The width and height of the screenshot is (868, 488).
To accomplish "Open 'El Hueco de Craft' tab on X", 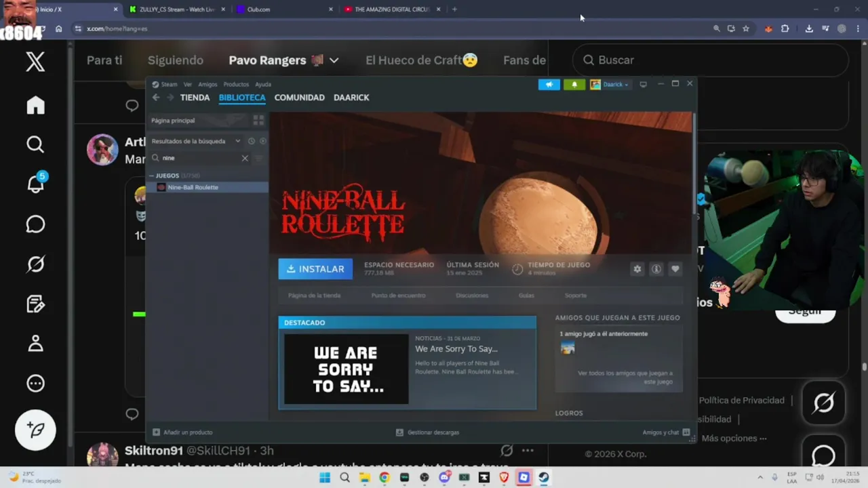I will point(422,60).
